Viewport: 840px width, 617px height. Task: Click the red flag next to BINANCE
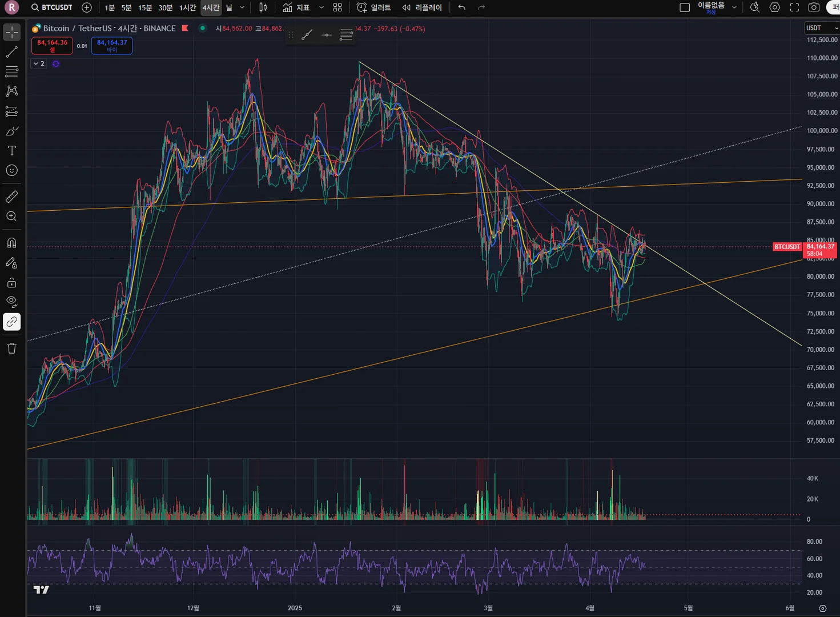pos(185,28)
